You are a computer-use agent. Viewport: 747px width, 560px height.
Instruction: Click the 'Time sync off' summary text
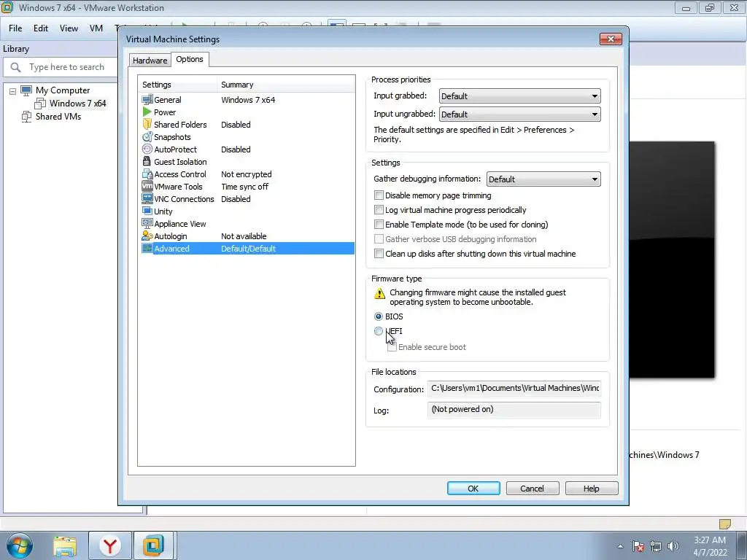coord(245,187)
